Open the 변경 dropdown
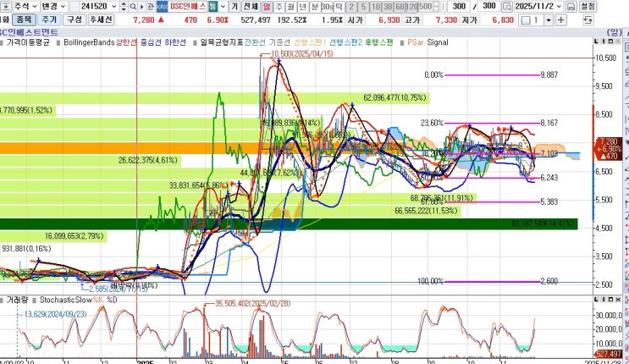 (53, 7)
